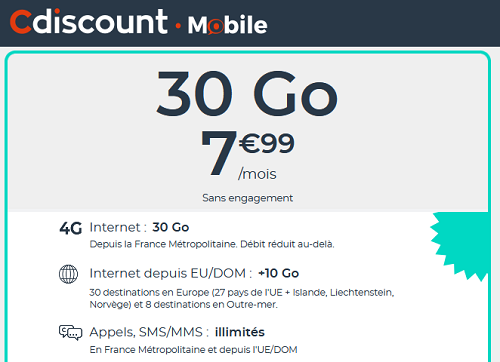The width and height of the screenshot is (500, 362).
Task: Click the globe icon for EU/DOM internet
Action: [x=68, y=274]
